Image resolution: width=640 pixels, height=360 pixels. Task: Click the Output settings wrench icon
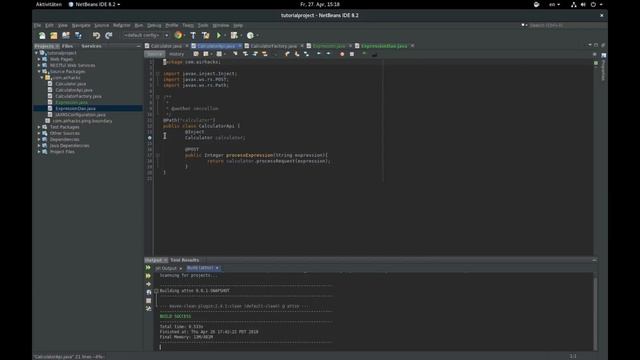[x=148, y=309]
